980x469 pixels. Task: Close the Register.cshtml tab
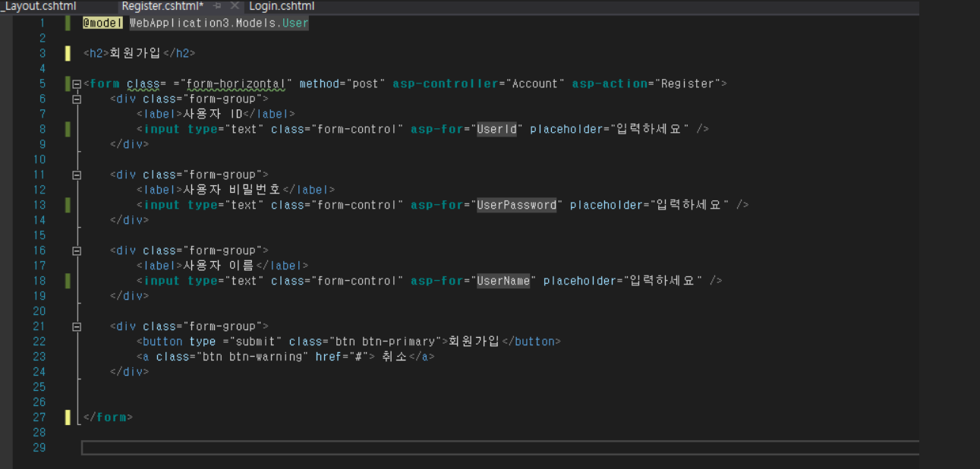tap(235, 6)
